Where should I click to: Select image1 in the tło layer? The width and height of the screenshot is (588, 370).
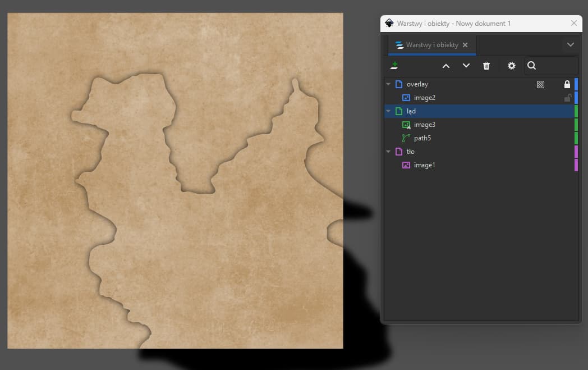pyautogui.click(x=424, y=165)
